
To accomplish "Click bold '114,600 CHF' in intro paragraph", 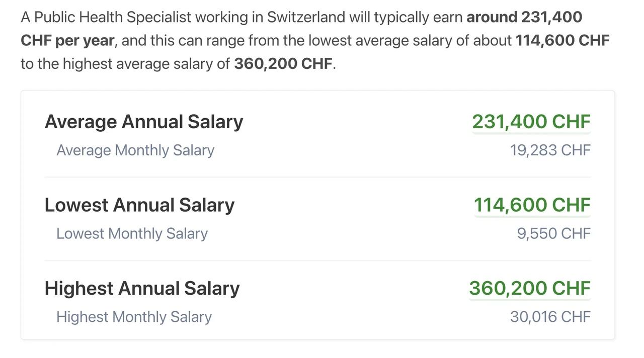I will coord(562,41).
